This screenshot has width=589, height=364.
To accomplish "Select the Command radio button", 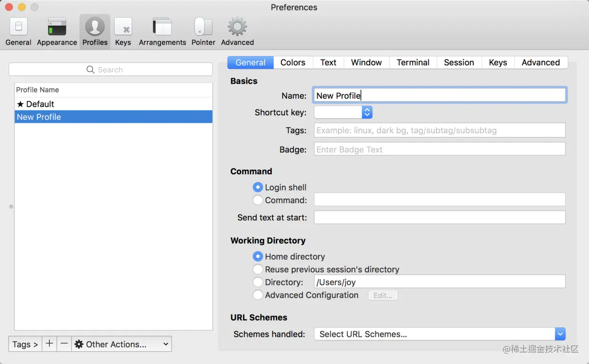I will [x=258, y=200].
